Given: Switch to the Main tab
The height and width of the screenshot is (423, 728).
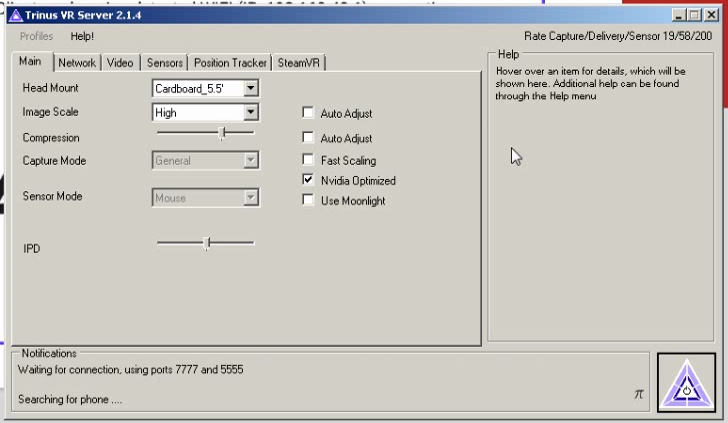Looking at the screenshot, I should pos(31,61).
